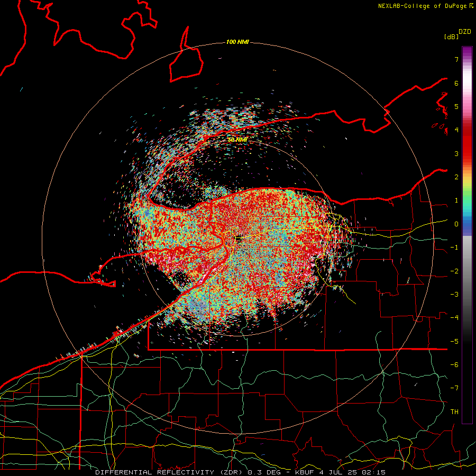This screenshot has height=476, width=476.
Task: Click the (ZDR) caption text
Action: click(230, 472)
